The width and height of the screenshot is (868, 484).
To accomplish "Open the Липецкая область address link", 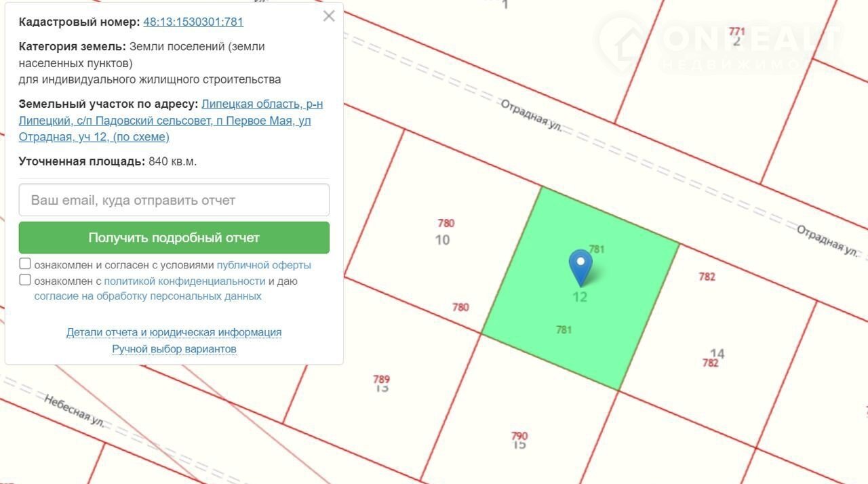I will (x=262, y=104).
